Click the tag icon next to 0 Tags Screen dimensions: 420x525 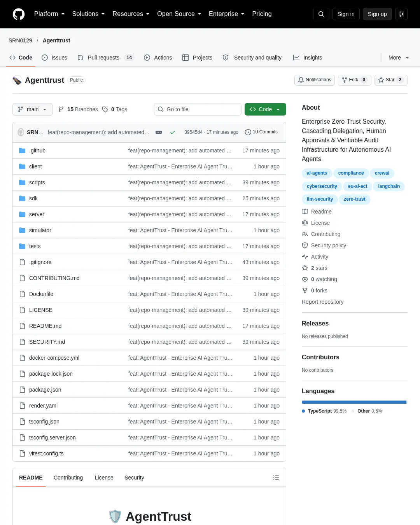[105, 109]
